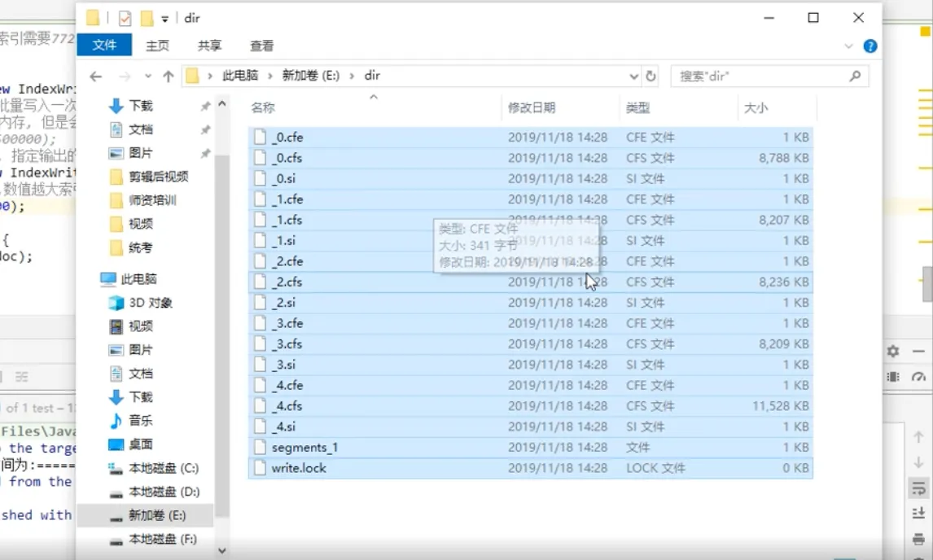The width and height of the screenshot is (933, 560).
Task: Open the recent locations dropdown
Action: (148, 77)
